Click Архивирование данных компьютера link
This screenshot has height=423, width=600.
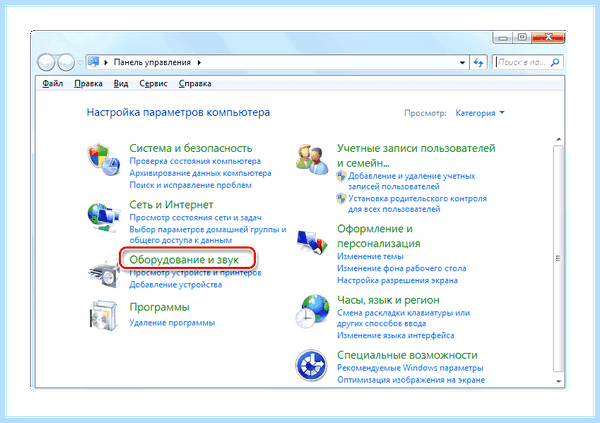200,173
